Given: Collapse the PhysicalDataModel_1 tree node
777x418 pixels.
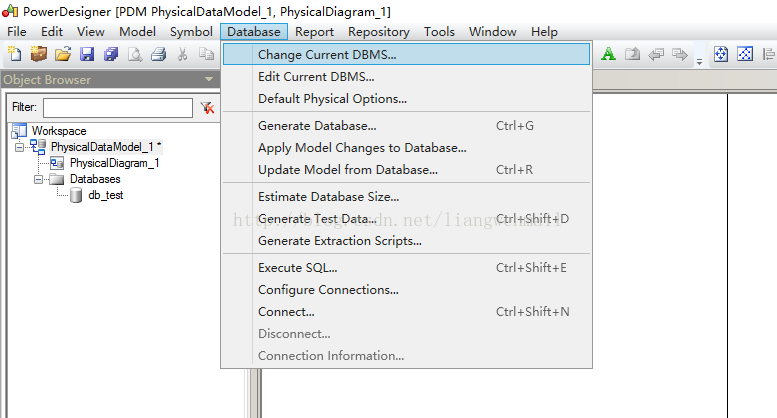Looking at the screenshot, I should [x=19, y=147].
